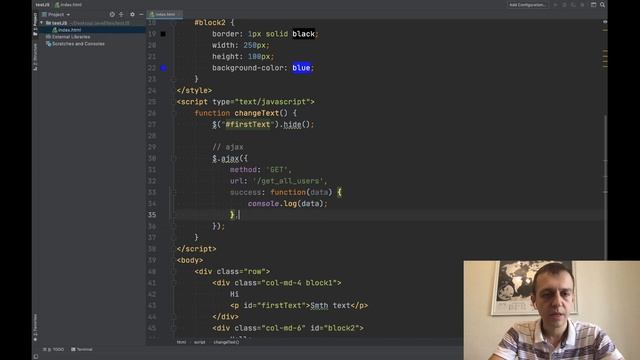Collapse the $.ajax fold marker on line 30
This screenshot has height=360, width=640.
click(173, 158)
